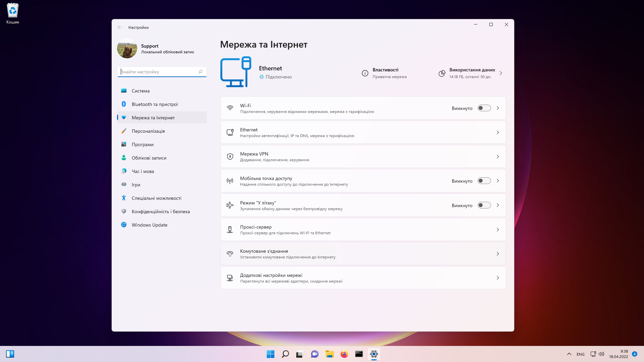Open Комутоване з'єднання settings
644x362 pixels.
pos(363,254)
